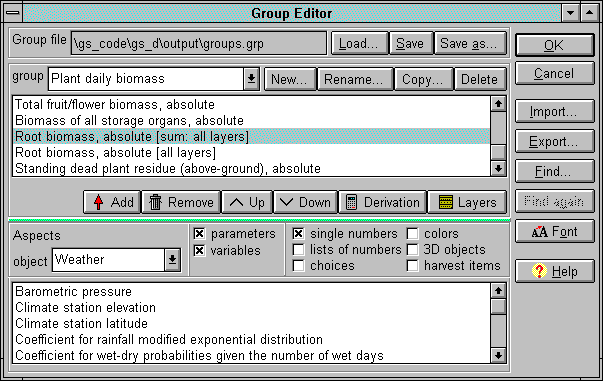Screen dimensions: 603x381
Task: Confirm with the OK button
Action: (x=555, y=45)
